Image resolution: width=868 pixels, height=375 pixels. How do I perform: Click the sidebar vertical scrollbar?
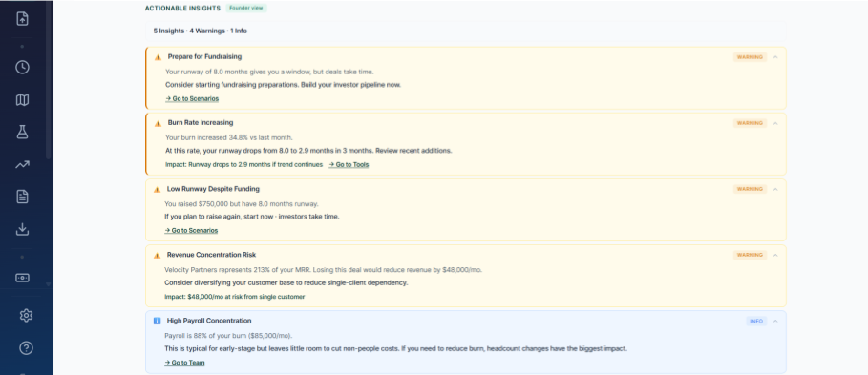click(x=49, y=80)
